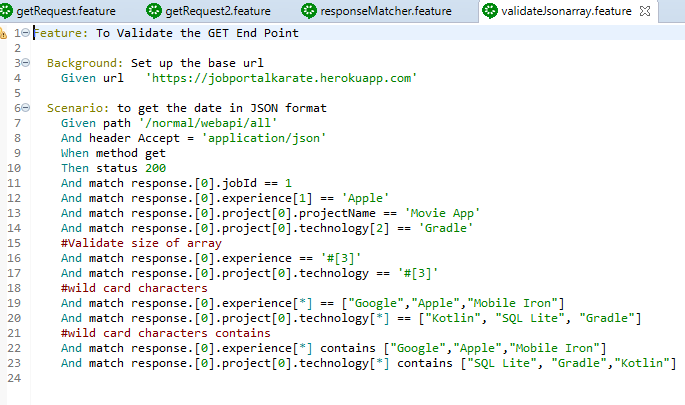Click the 'Feature:' keyword on line 1
Screen dimensions: 685x405
pyautogui.click(x=61, y=33)
